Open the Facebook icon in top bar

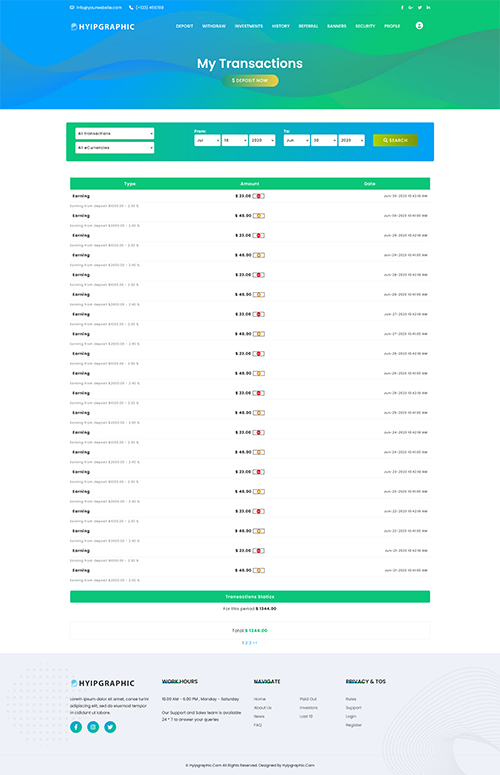tap(402, 7)
